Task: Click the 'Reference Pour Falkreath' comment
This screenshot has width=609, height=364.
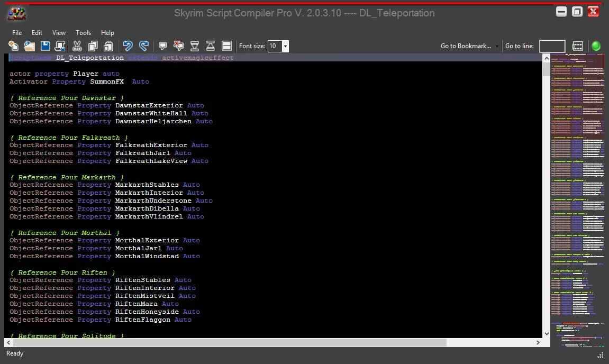Action: click(x=69, y=138)
